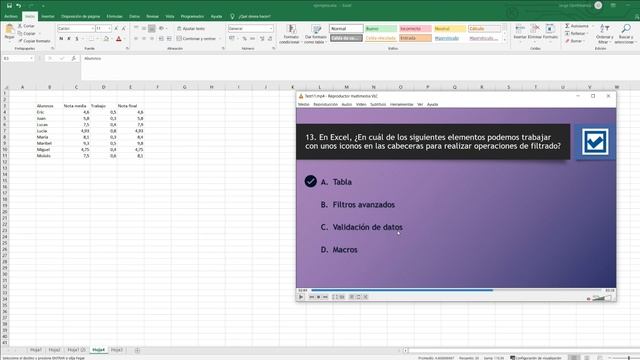Copy formatting with Copiar formato
Image resolution: width=640 pixels, height=360 pixels.
[x=34, y=41]
